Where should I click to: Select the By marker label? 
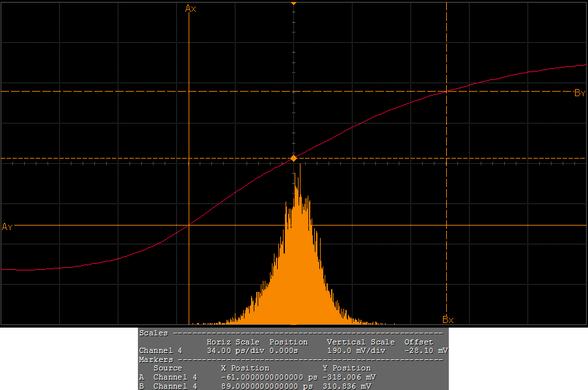tap(579, 94)
